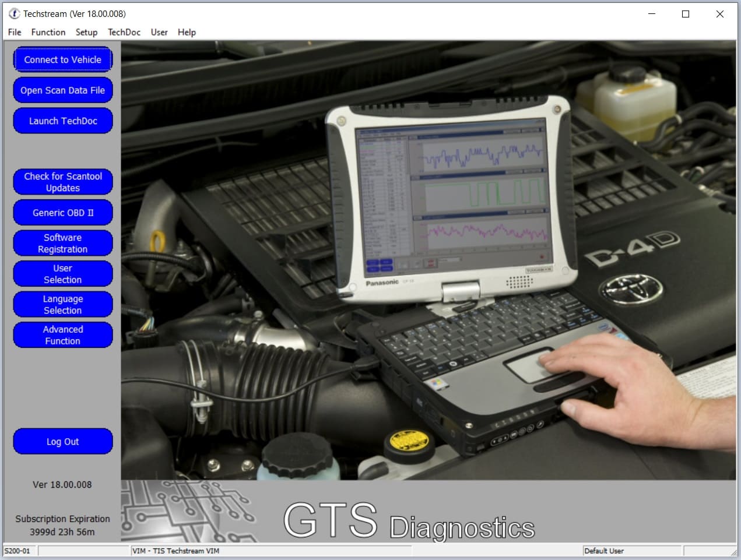Click the Ver 18.00.008 sidebar label
Screen dimensions: 741x560
point(62,484)
